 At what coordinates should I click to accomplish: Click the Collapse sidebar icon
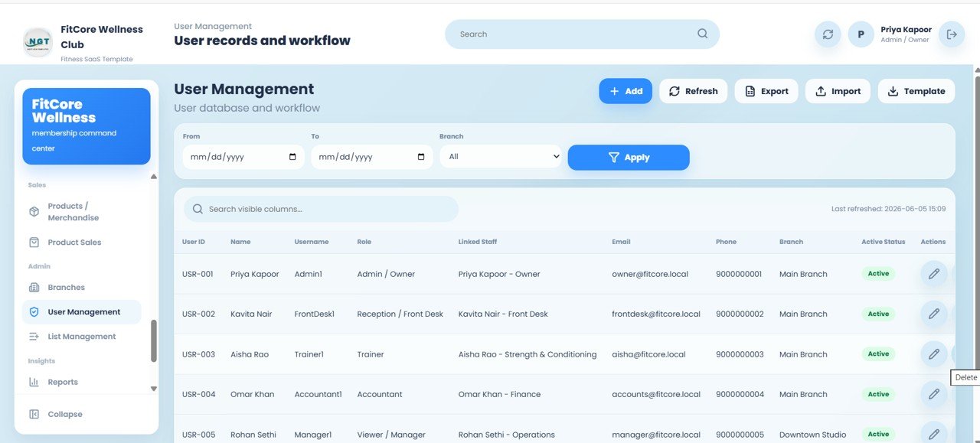(34, 414)
